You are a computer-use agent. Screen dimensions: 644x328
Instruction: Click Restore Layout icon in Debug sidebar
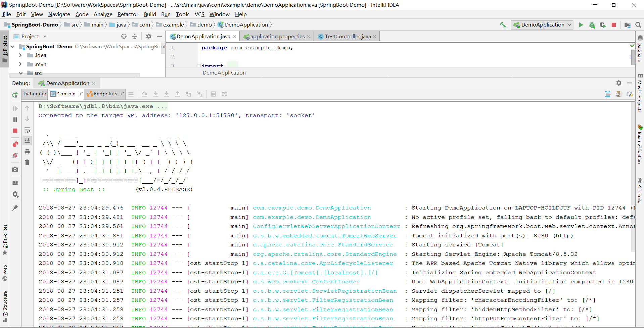click(x=15, y=183)
